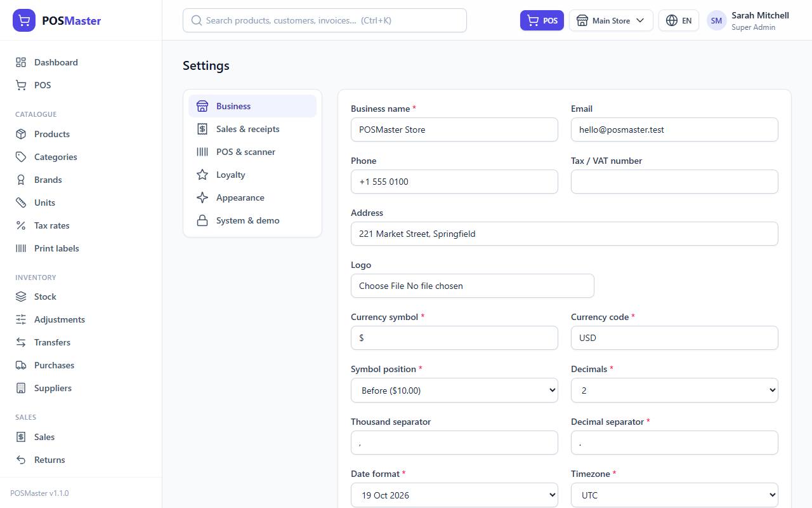The image size is (812, 508).
Task: Expand the Timezone dropdown
Action: coord(674,495)
